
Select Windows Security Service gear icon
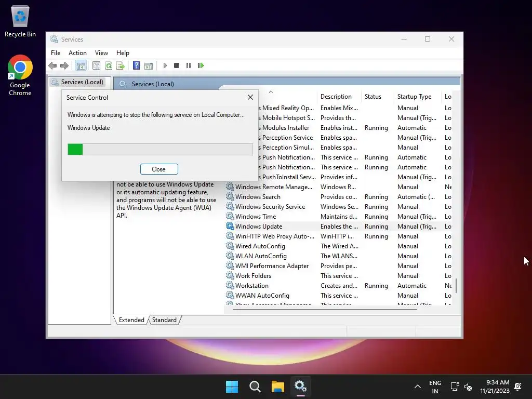(230, 206)
